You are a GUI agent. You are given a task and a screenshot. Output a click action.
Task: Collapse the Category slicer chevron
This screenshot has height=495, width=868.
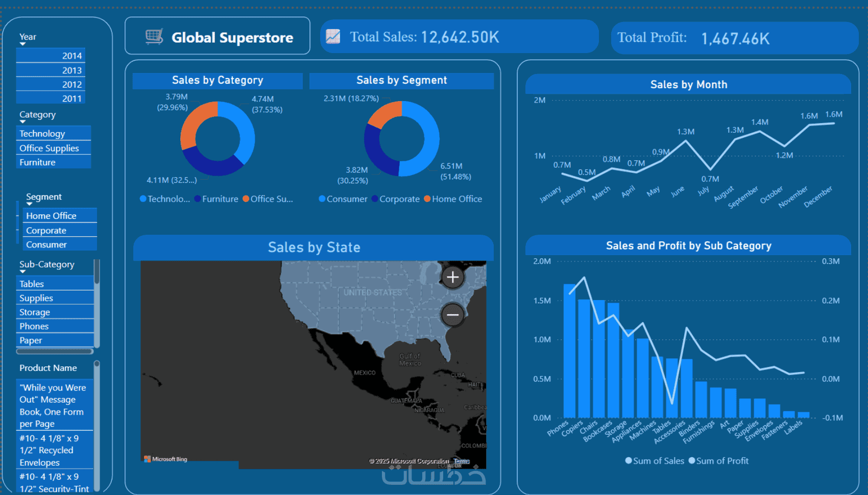[22, 122]
